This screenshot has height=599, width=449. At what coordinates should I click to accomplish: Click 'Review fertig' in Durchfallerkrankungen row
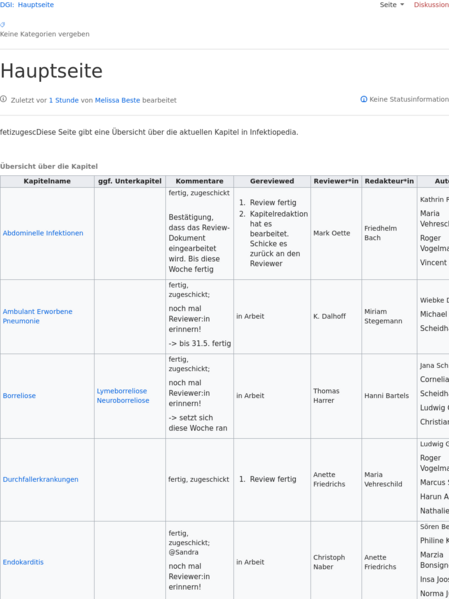coord(273,479)
